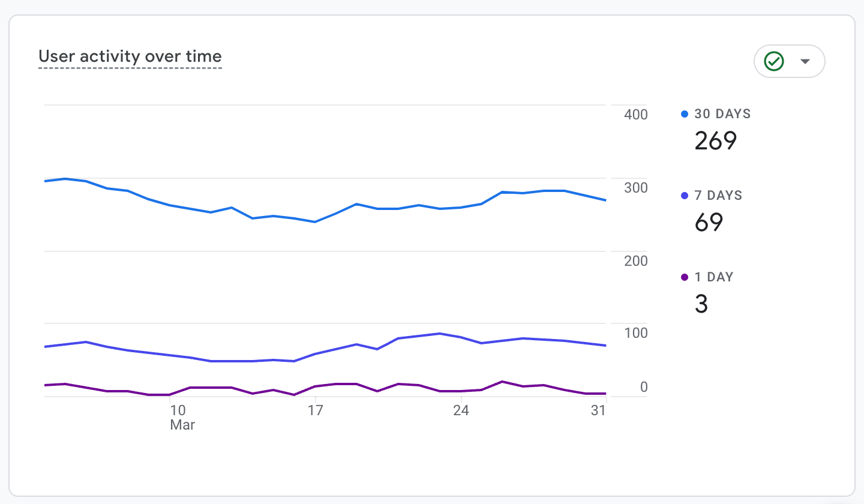Click the "User activity over time" title
864x504 pixels.
click(x=130, y=56)
